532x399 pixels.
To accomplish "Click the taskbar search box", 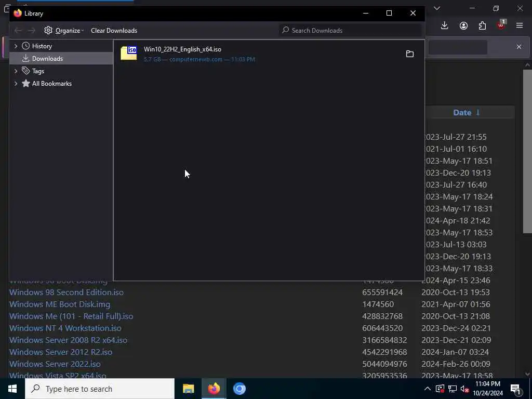I will 100,389.
